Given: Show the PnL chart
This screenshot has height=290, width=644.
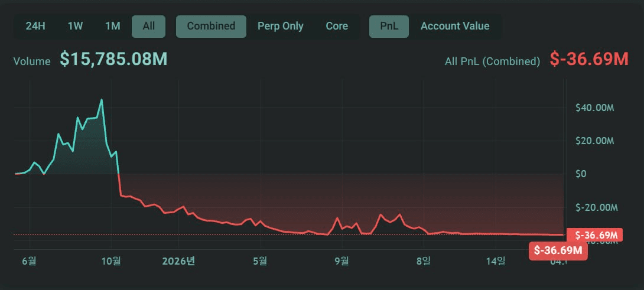Looking at the screenshot, I should click(x=389, y=27).
